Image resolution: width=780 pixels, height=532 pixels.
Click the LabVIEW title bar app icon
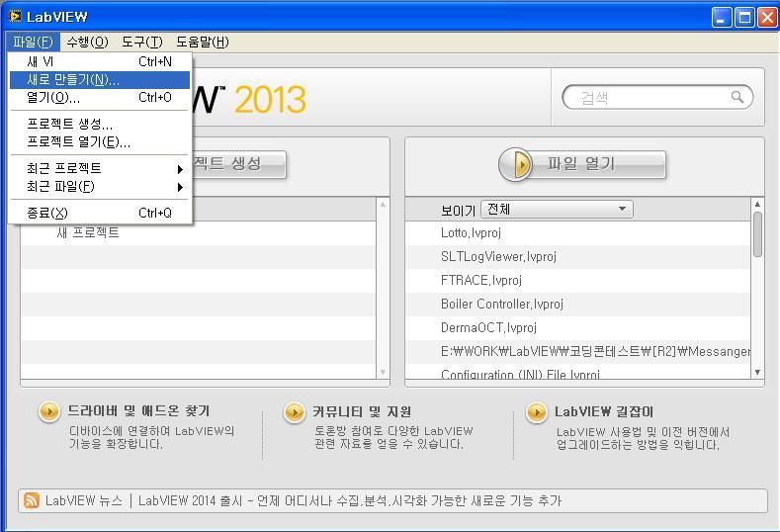pos(16,17)
